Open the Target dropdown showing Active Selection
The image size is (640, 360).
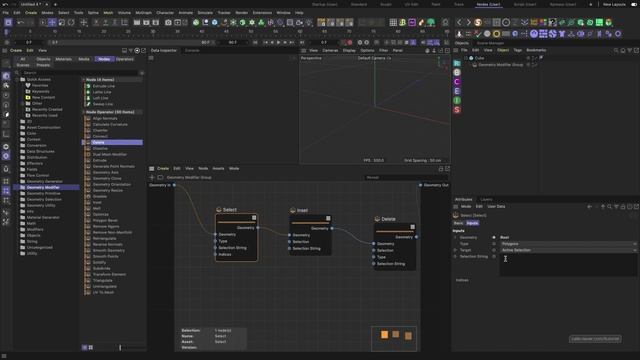point(568,250)
